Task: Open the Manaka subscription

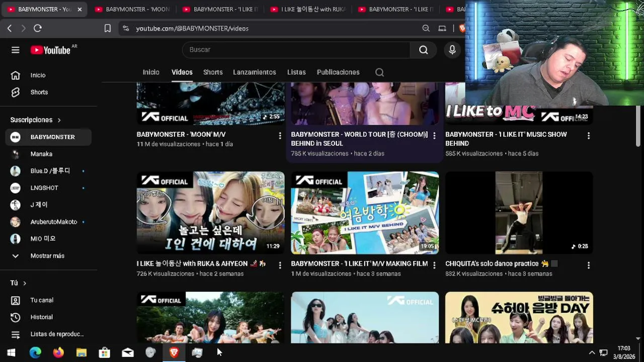Action: [x=49, y=154]
